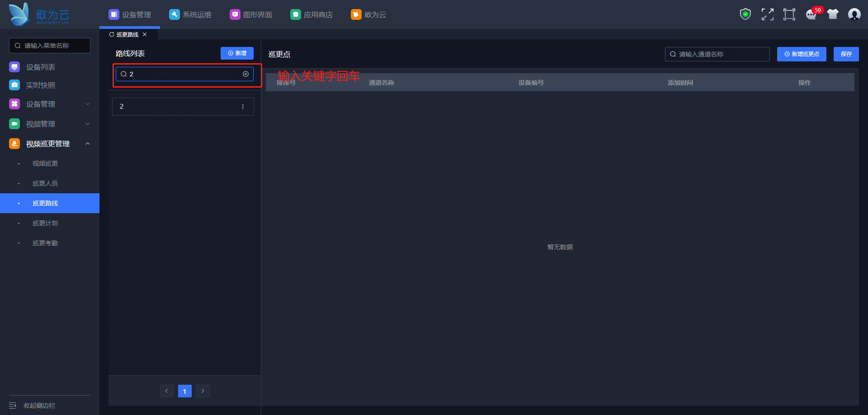Viewport: 868px width, 415px height.
Task: Toggle fullscreen with the expand arrows icon
Action: 768,14
